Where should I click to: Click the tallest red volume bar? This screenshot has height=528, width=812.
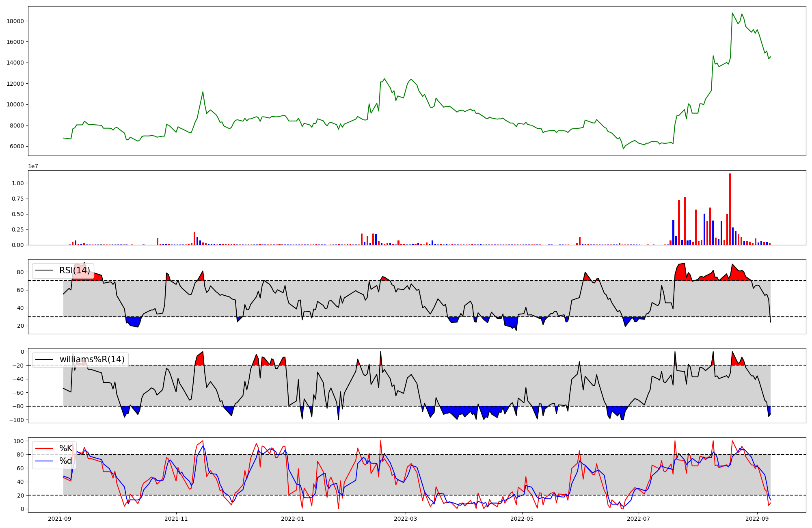[730, 209]
